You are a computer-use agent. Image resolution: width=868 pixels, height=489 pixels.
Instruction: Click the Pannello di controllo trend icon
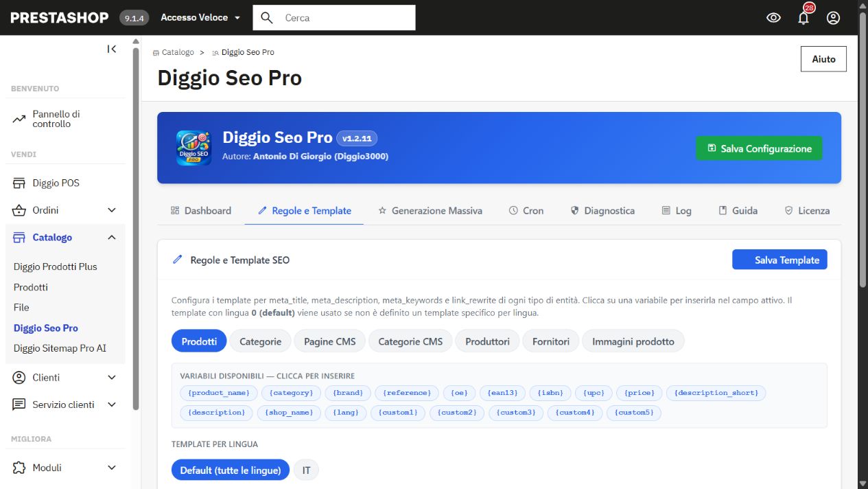[x=19, y=119]
